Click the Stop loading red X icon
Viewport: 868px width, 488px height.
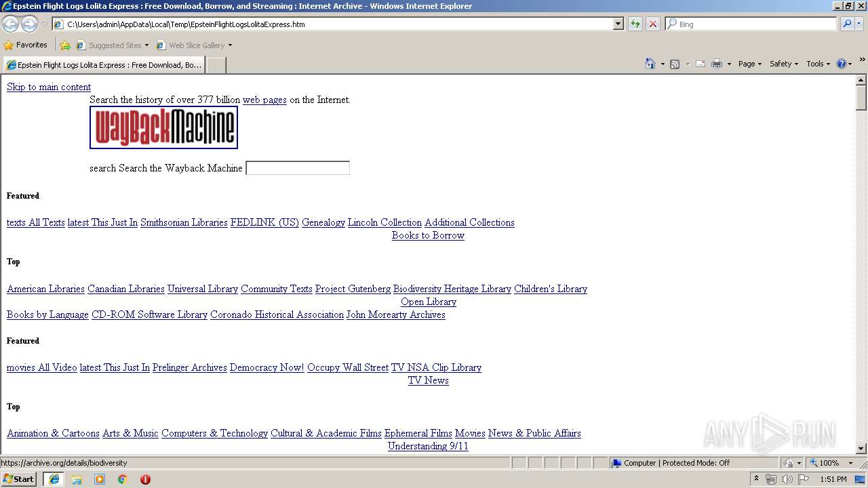[653, 24]
